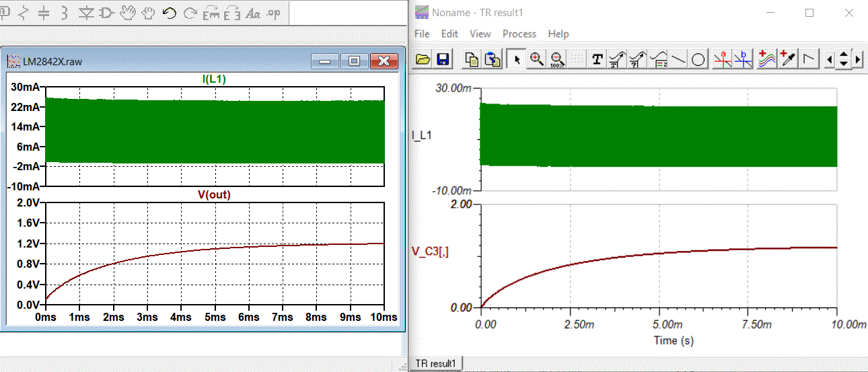868x372 pixels.
Task: Save the result with the floppy icon
Action: point(443,59)
